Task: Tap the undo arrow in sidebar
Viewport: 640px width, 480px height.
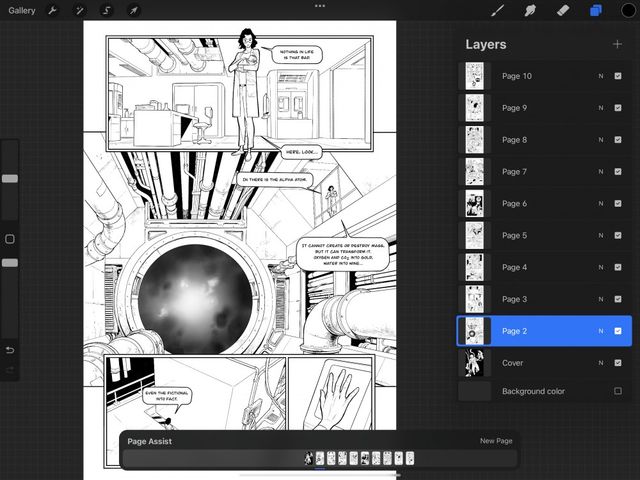Action: [10, 350]
